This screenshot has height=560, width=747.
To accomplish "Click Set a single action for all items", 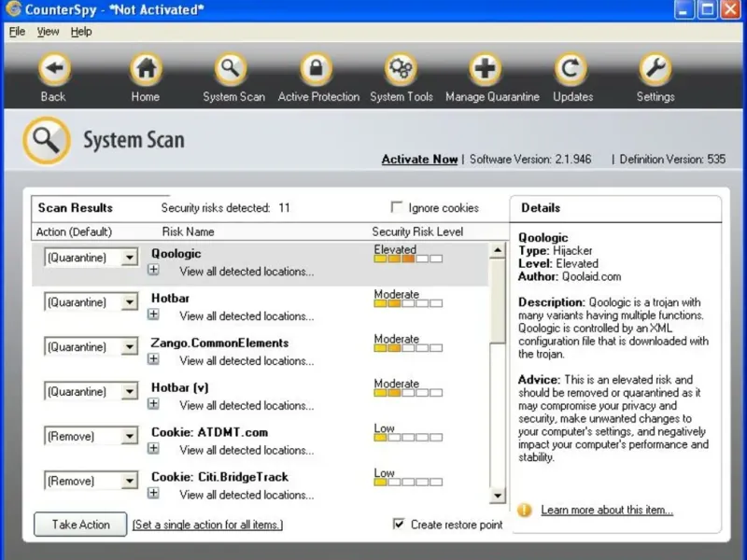I will coord(207,525).
